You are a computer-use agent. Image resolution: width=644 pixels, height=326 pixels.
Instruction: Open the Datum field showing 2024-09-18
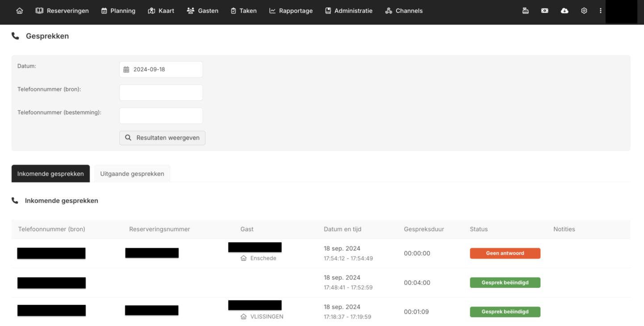pos(165,69)
